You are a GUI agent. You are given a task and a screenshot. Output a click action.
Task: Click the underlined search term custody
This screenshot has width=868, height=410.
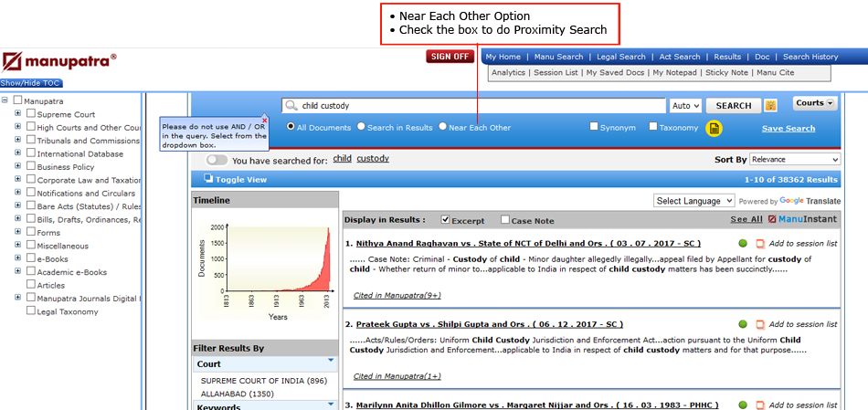tap(373, 158)
